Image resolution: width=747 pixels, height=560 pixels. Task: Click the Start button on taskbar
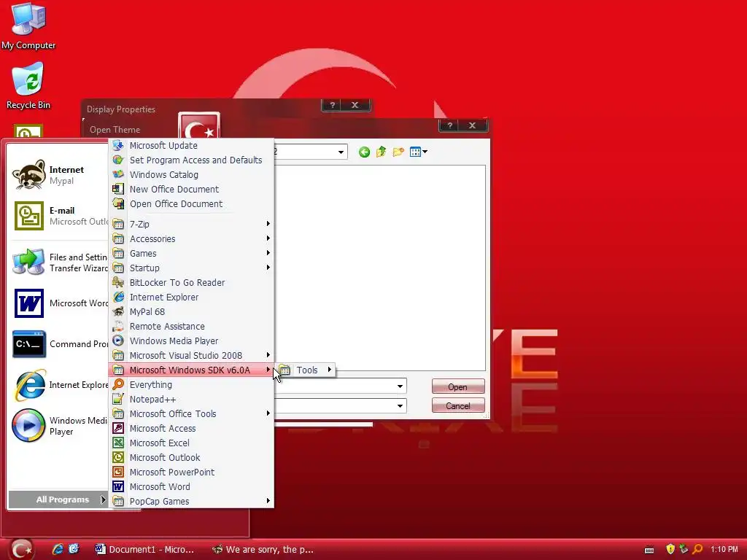[x=22, y=549]
